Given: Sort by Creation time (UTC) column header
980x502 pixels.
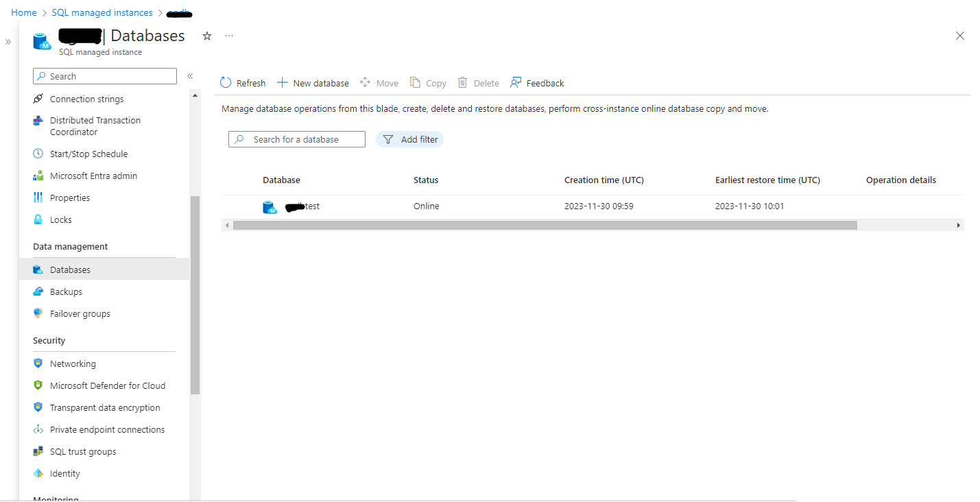Looking at the screenshot, I should (x=604, y=180).
